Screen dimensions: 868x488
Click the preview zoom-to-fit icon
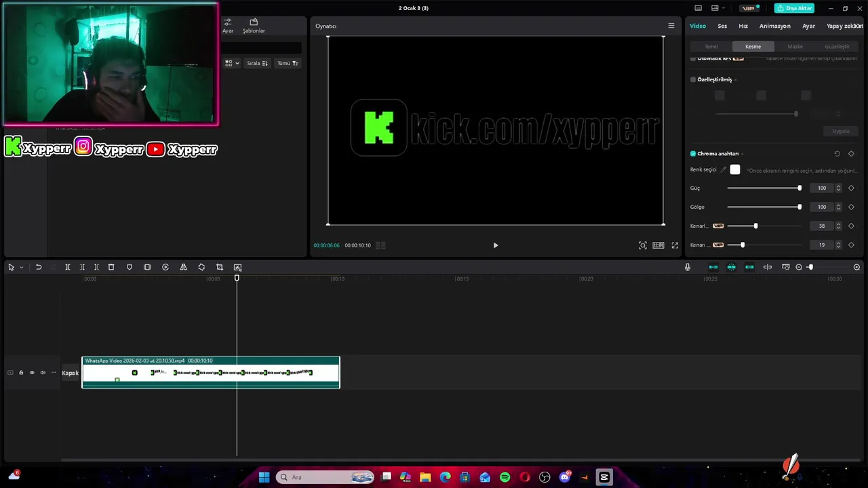point(643,245)
